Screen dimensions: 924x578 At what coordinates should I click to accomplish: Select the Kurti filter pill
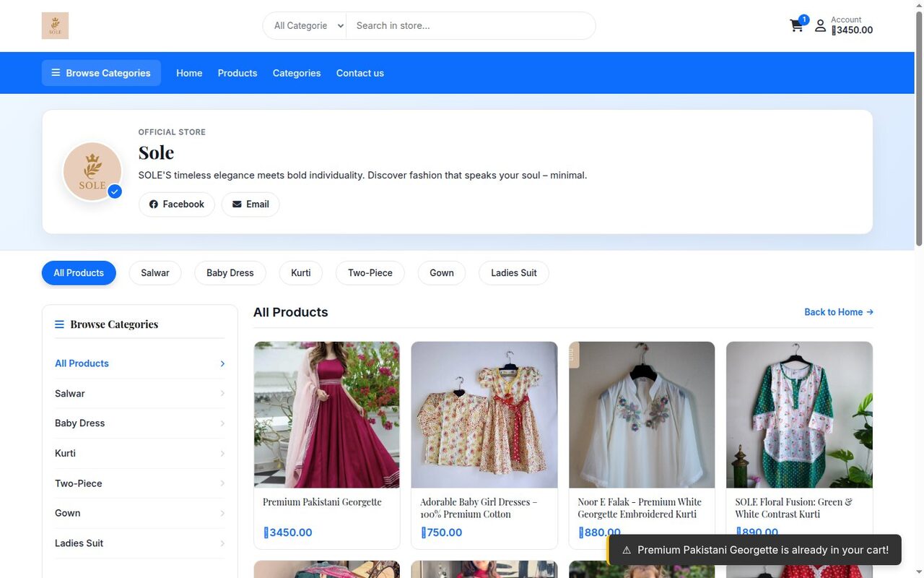click(x=301, y=273)
